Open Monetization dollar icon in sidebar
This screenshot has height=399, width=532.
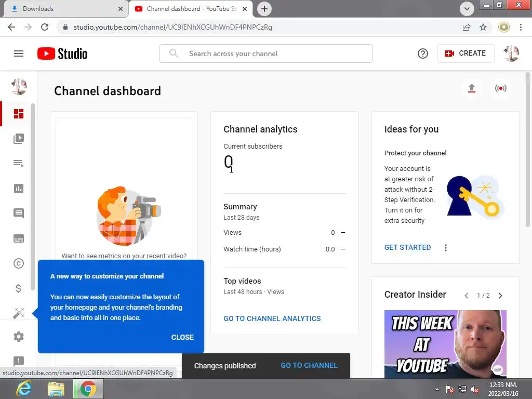pyautogui.click(x=19, y=288)
